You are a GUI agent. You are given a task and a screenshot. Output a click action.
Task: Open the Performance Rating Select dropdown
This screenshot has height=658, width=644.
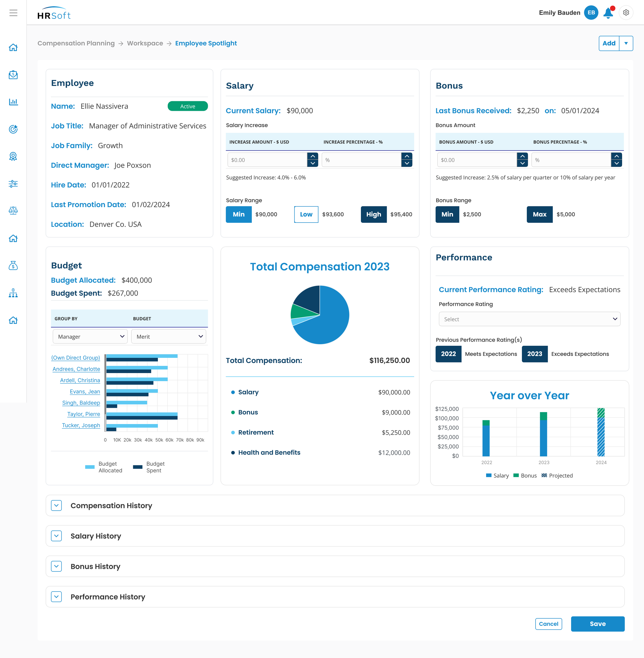[529, 319]
